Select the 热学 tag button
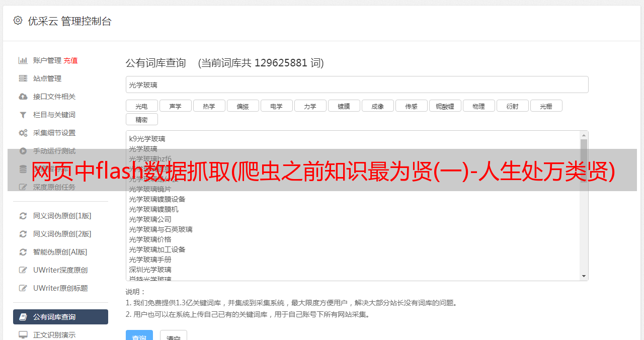This screenshot has width=644, height=340. [x=209, y=106]
